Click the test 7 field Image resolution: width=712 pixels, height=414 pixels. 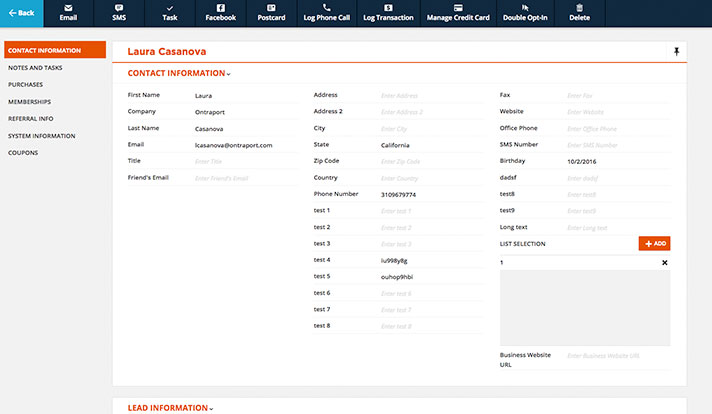(432, 310)
